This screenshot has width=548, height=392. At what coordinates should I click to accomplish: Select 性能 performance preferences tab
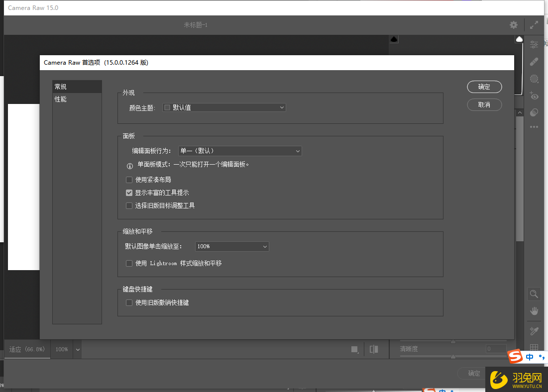point(77,99)
